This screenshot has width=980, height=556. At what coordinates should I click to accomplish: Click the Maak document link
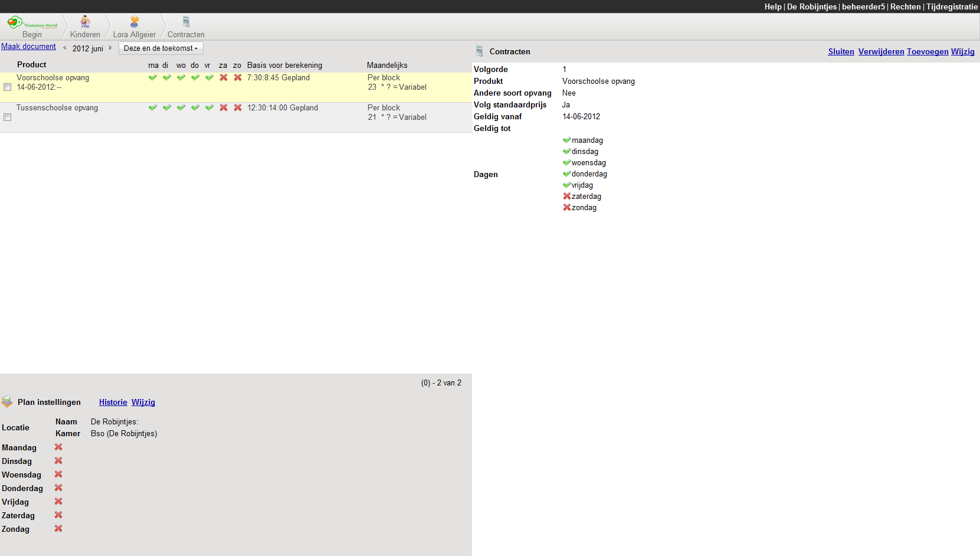click(x=28, y=47)
